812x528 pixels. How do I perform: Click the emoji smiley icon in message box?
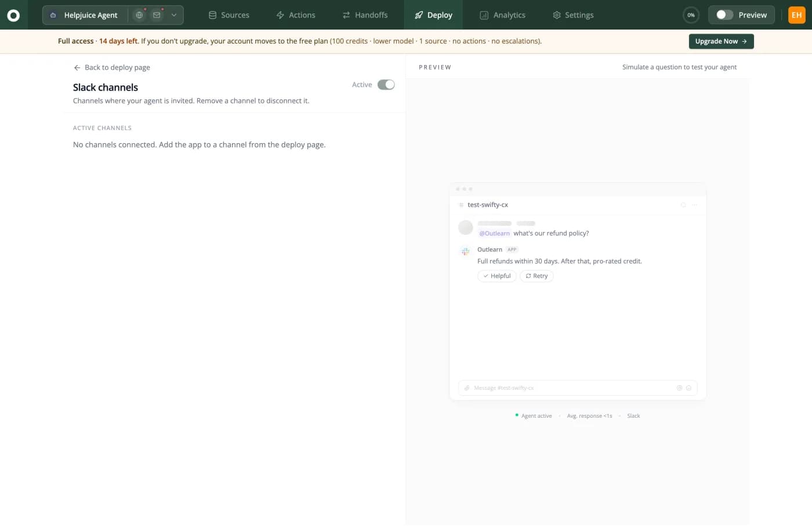pyautogui.click(x=688, y=388)
